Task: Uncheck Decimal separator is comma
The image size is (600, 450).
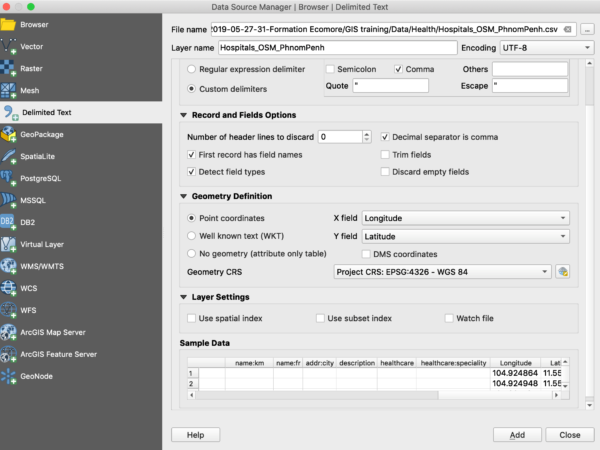Action: point(385,137)
